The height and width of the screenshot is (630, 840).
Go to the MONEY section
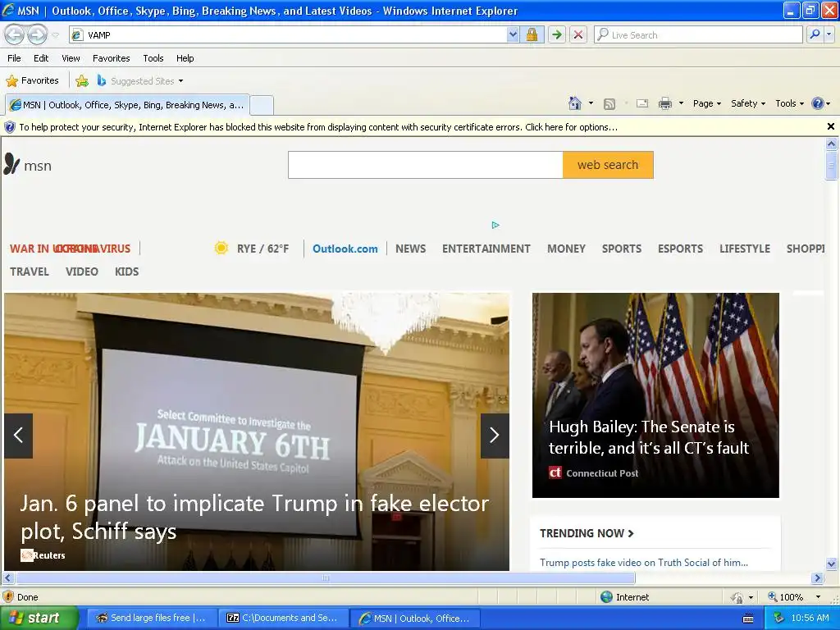coord(566,249)
